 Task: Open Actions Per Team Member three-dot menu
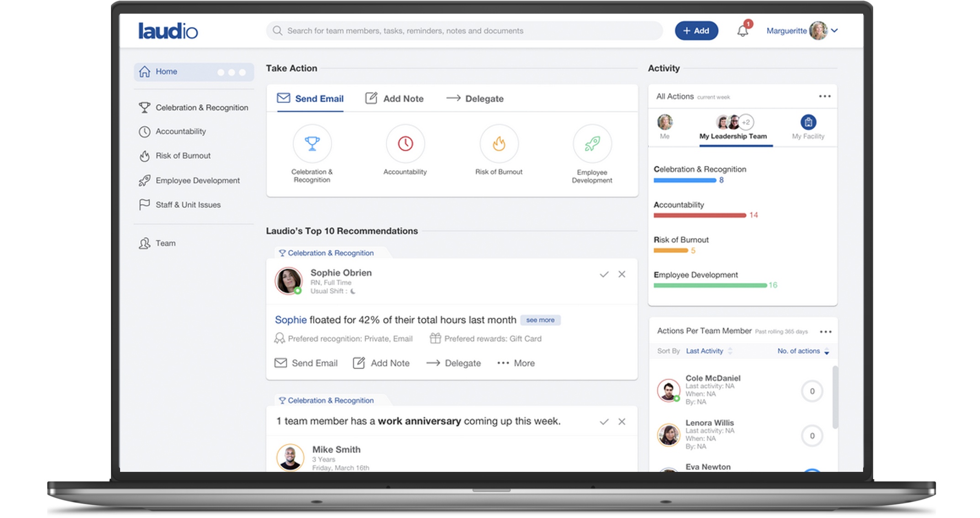point(826,332)
